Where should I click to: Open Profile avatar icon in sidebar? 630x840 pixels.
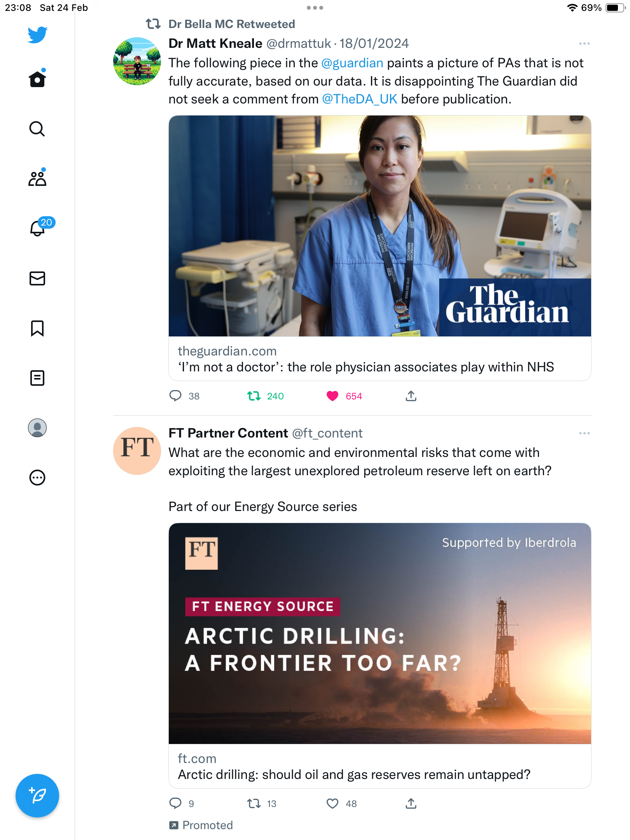[x=37, y=428]
